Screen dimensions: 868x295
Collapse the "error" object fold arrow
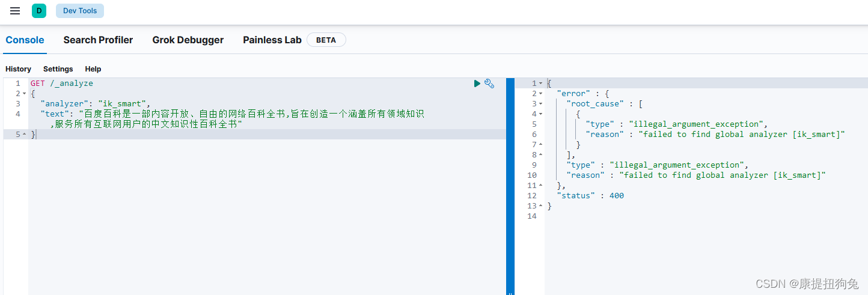coord(540,94)
